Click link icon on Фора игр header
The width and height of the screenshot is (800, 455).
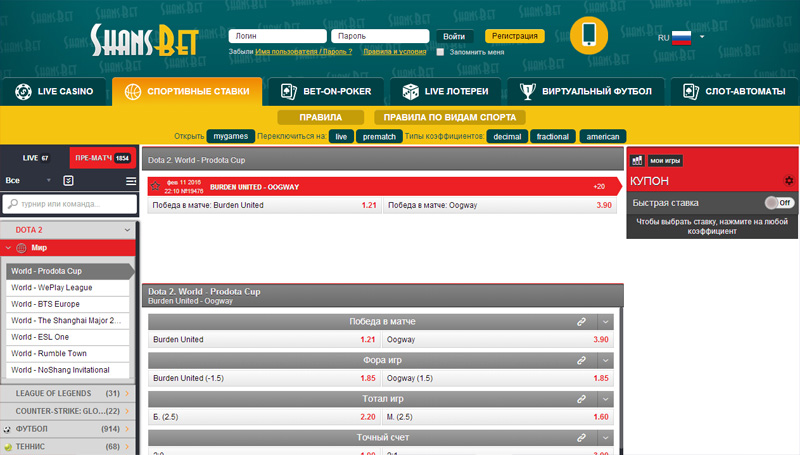click(581, 361)
